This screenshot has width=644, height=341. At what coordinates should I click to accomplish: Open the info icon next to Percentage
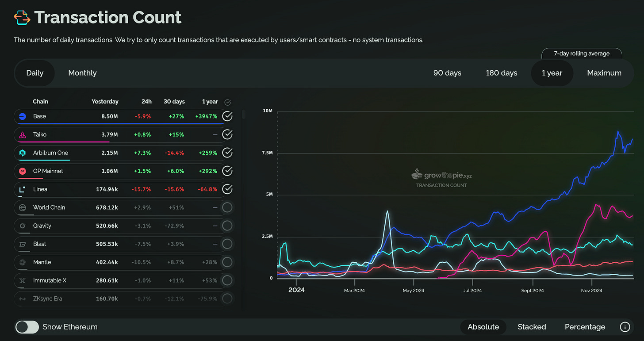tap(625, 327)
